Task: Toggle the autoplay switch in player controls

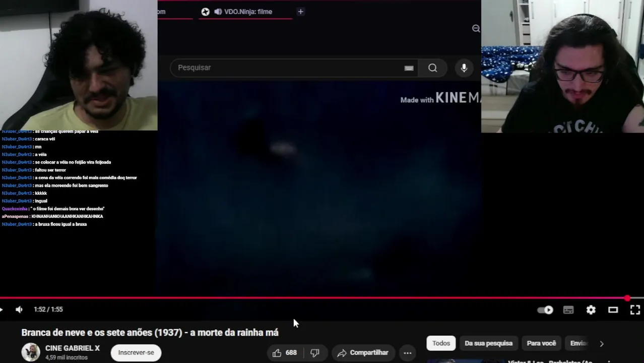Action: coord(545,310)
